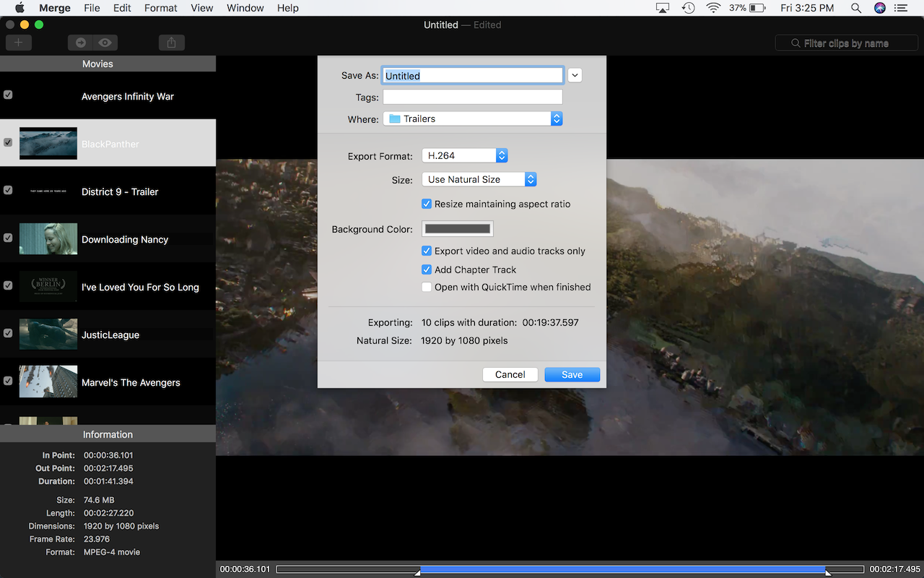Uncheck I've Loved You For So Long checkbox
924x578 pixels.
pyautogui.click(x=8, y=285)
